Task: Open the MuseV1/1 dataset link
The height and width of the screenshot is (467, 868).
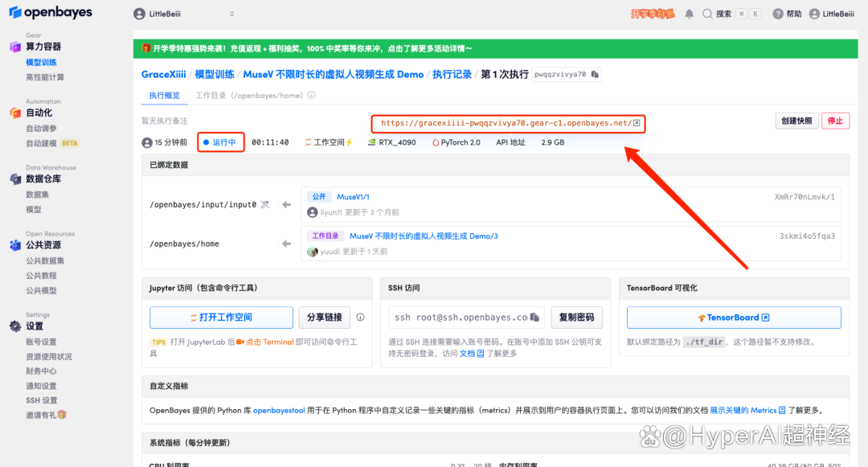Action: pyautogui.click(x=353, y=196)
